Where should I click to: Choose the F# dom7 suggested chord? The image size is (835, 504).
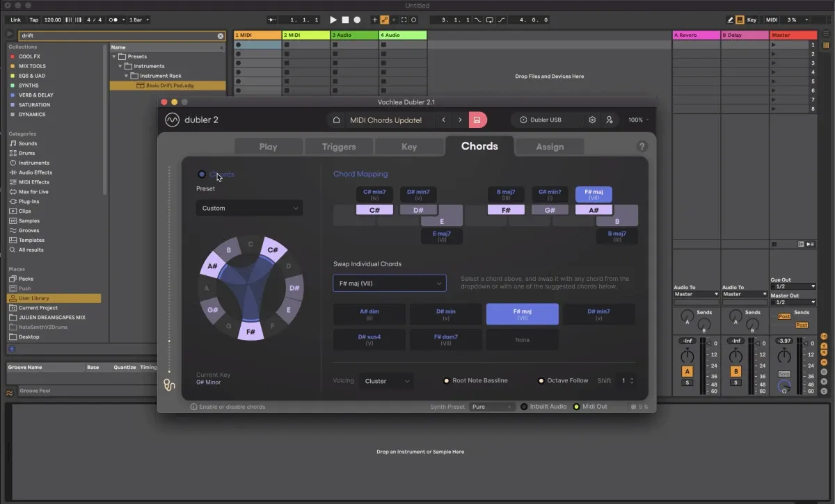[445, 339]
